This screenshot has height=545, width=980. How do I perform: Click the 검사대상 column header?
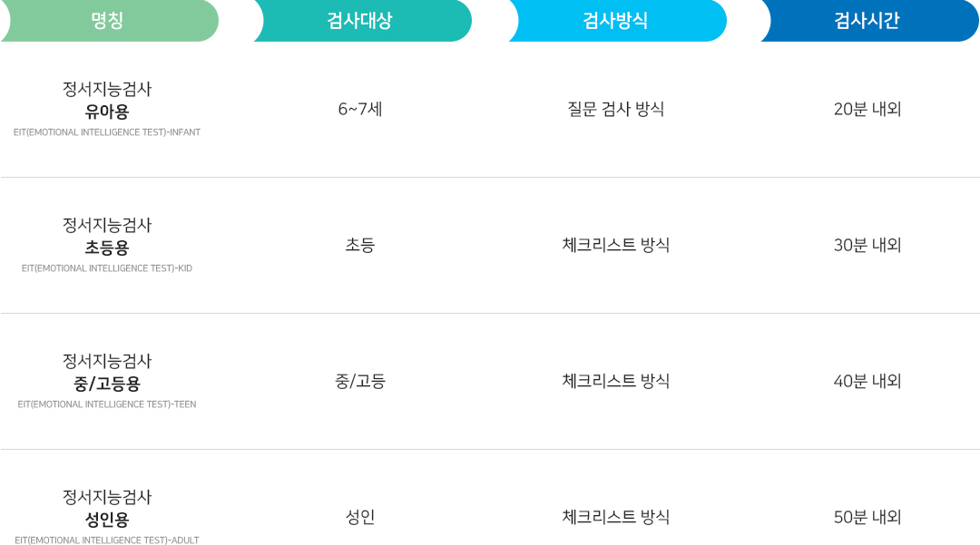[362, 21]
